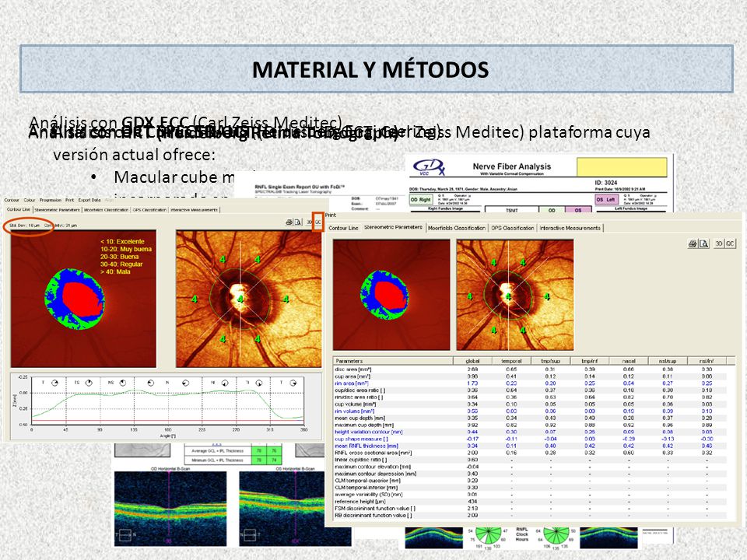Click 3D button in right HRT window
747x560 pixels.
(718, 243)
